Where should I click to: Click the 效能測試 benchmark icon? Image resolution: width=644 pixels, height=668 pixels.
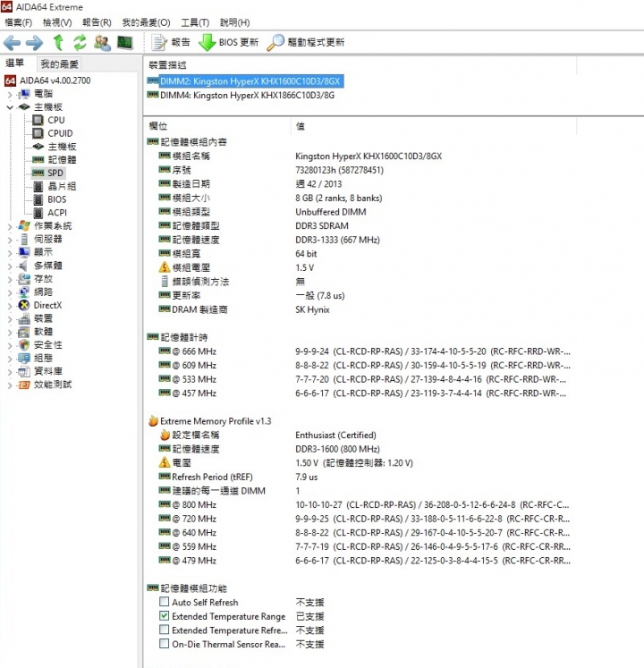[x=24, y=385]
